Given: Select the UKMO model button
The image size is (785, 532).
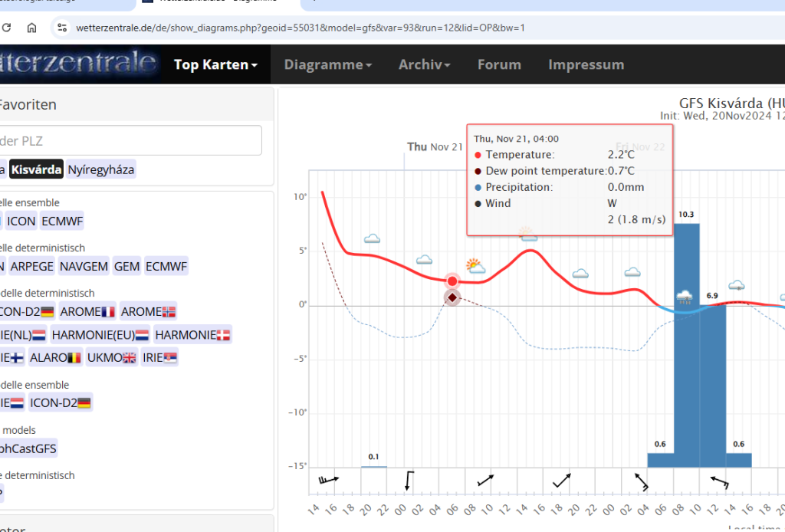Looking at the screenshot, I should coord(112,357).
